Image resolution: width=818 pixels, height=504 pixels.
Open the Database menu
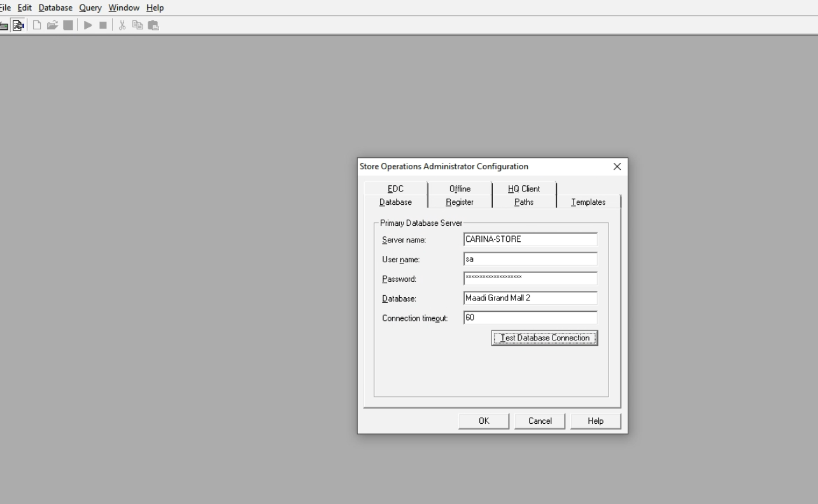point(55,8)
